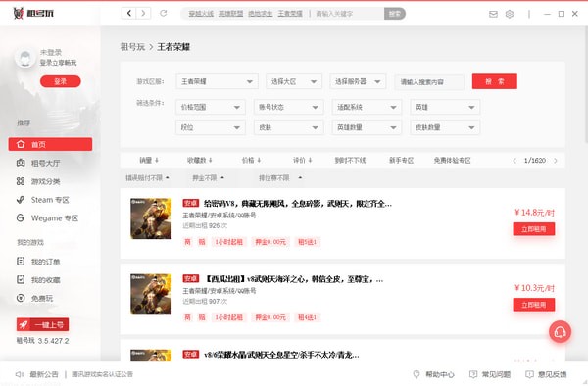588x386 pixels.
Task: Open 腾讯游戏实名认证公告 link
Action: (x=102, y=374)
